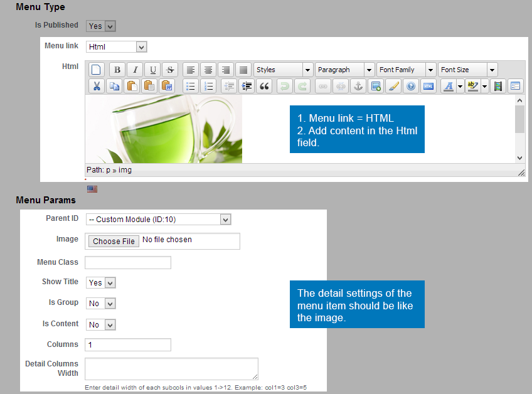Image resolution: width=532 pixels, height=394 pixels.
Task: Click the anchor icon in toolbar
Action: tap(358, 87)
